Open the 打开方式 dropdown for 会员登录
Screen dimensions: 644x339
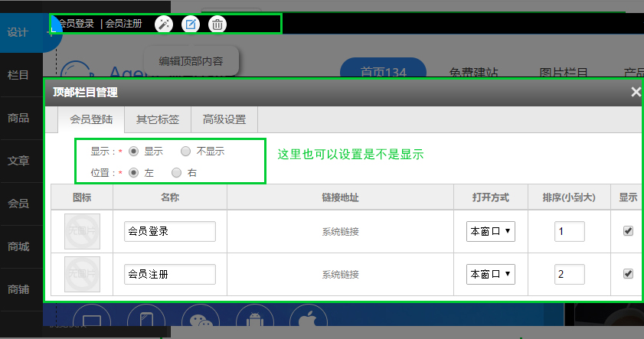pyautogui.click(x=491, y=231)
